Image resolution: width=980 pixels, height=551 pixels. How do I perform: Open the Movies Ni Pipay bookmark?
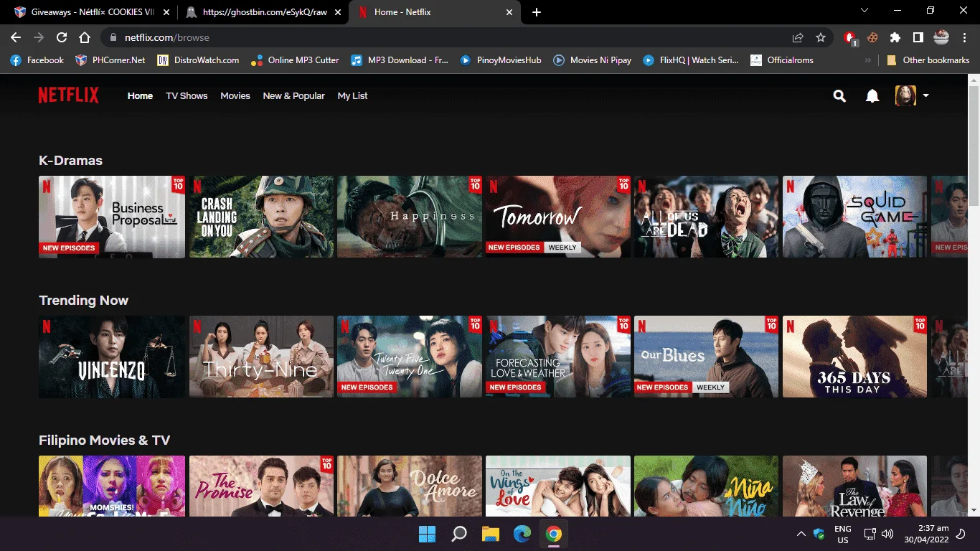[593, 60]
